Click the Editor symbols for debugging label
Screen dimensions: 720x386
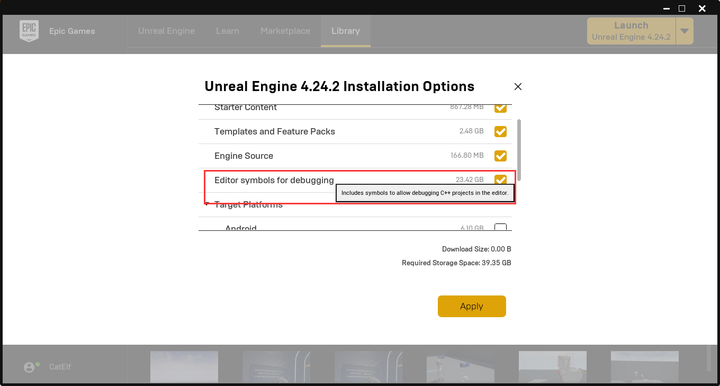pyautogui.click(x=274, y=180)
